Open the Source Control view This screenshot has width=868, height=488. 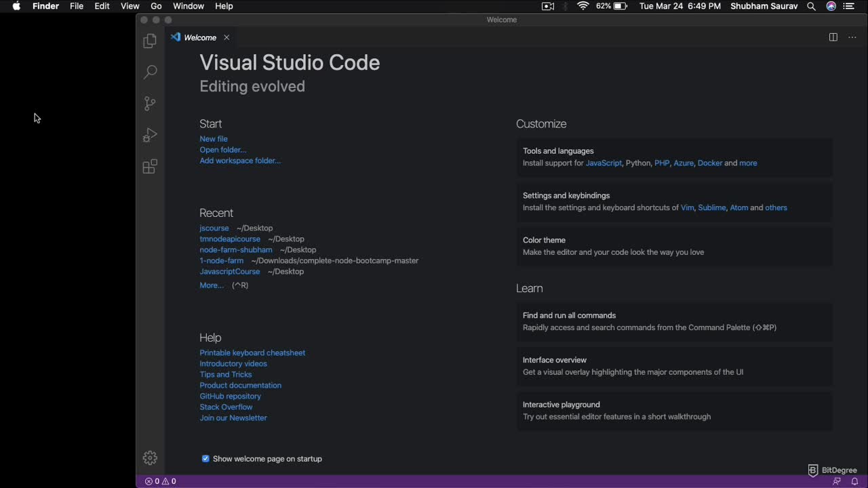[x=150, y=104]
